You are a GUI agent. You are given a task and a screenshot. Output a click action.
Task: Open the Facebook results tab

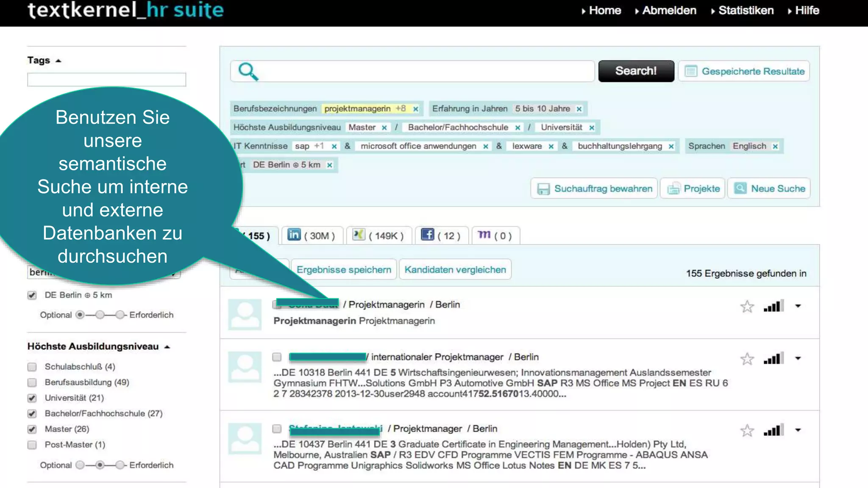click(441, 236)
